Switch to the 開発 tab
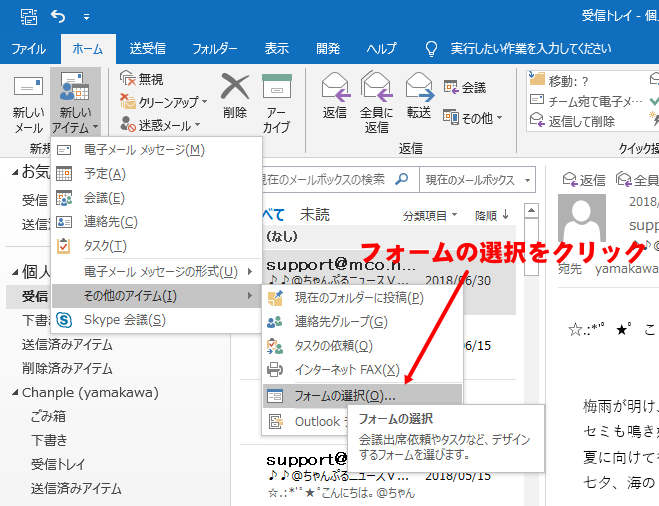The image size is (659, 506). click(328, 49)
